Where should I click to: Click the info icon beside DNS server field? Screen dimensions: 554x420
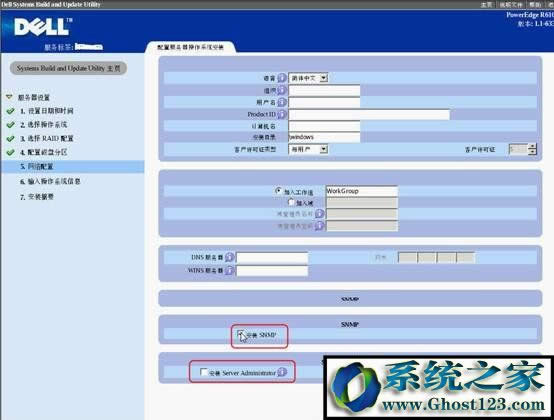[229, 258]
